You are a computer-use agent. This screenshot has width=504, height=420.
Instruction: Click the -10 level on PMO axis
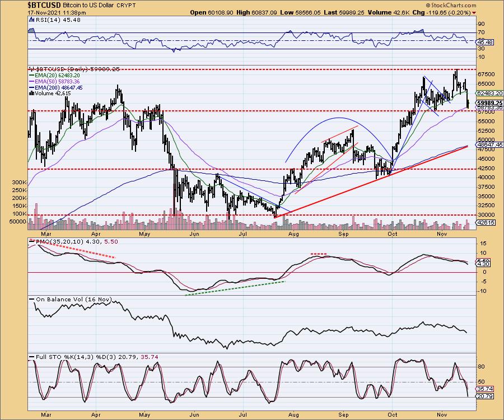483,291
